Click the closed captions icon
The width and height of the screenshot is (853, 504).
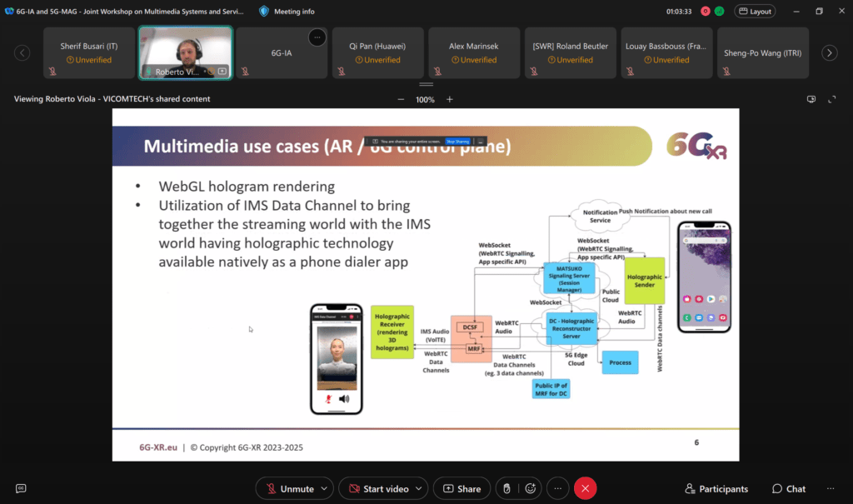[x=21, y=489]
